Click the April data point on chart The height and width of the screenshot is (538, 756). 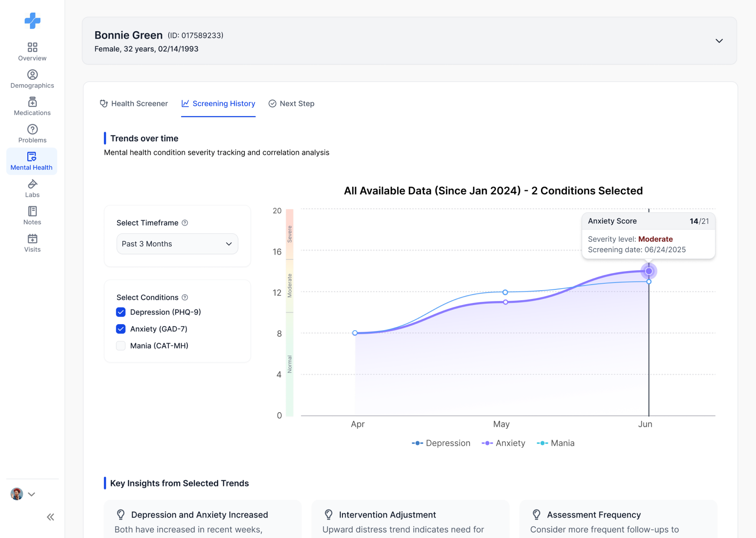pos(355,333)
